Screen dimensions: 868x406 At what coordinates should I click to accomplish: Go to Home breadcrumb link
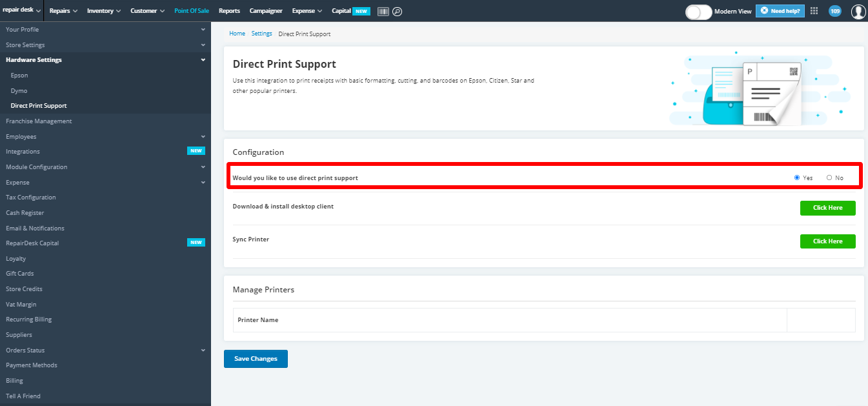pyautogui.click(x=237, y=34)
